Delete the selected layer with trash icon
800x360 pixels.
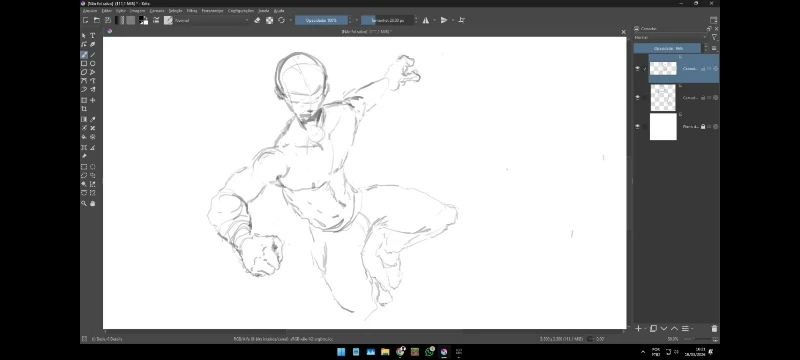pos(714,329)
